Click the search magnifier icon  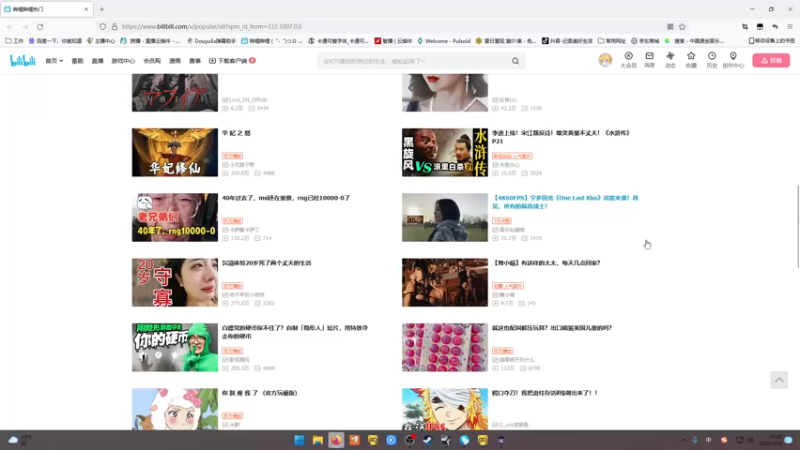pyautogui.click(x=515, y=61)
